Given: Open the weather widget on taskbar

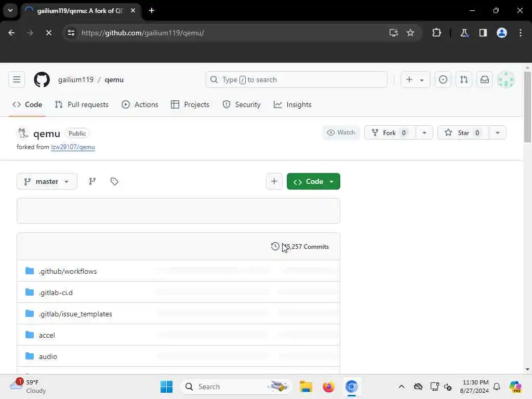Looking at the screenshot, I should 28,387.
